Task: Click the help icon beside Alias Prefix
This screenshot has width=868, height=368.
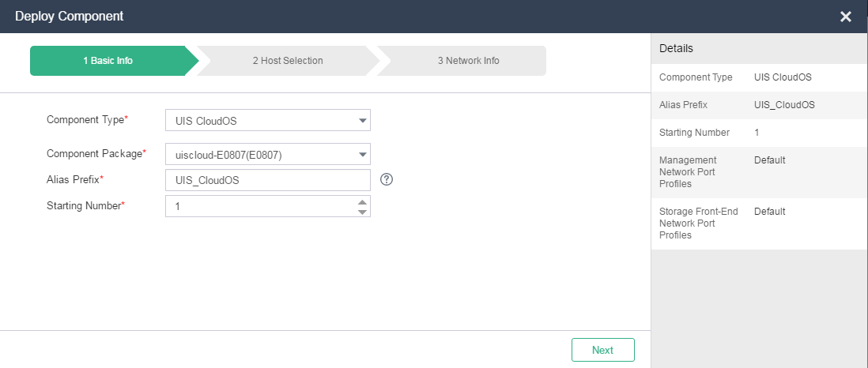Action: click(387, 179)
